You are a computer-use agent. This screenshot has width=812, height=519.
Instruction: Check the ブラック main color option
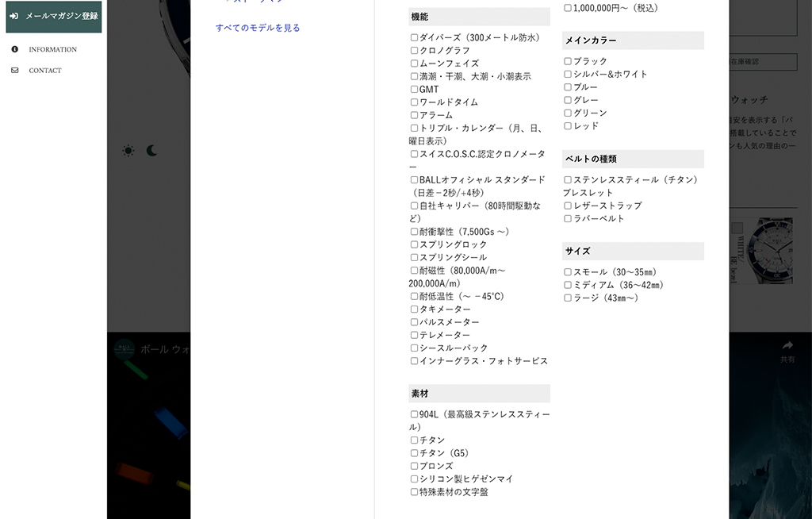pyautogui.click(x=568, y=61)
